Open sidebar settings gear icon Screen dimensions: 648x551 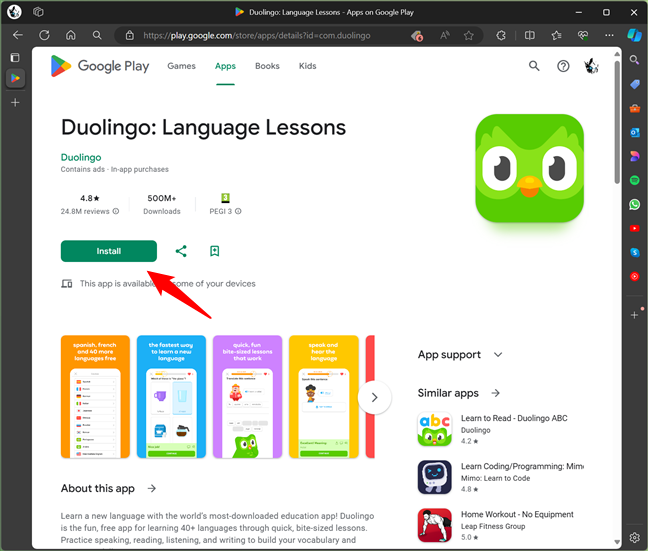634,537
